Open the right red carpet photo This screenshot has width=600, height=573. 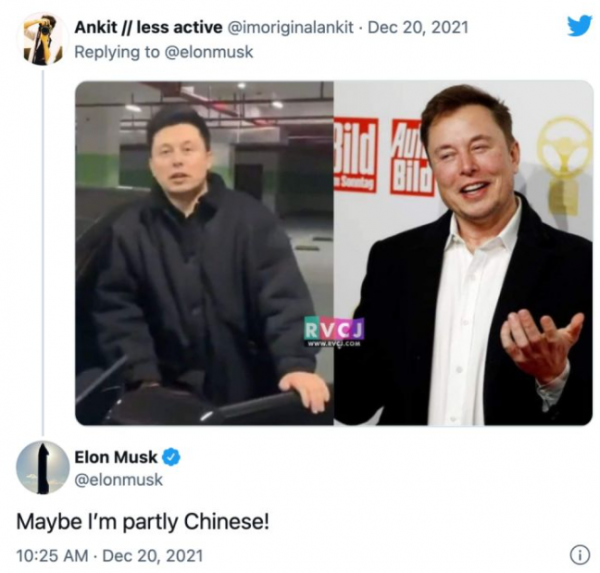click(x=463, y=253)
